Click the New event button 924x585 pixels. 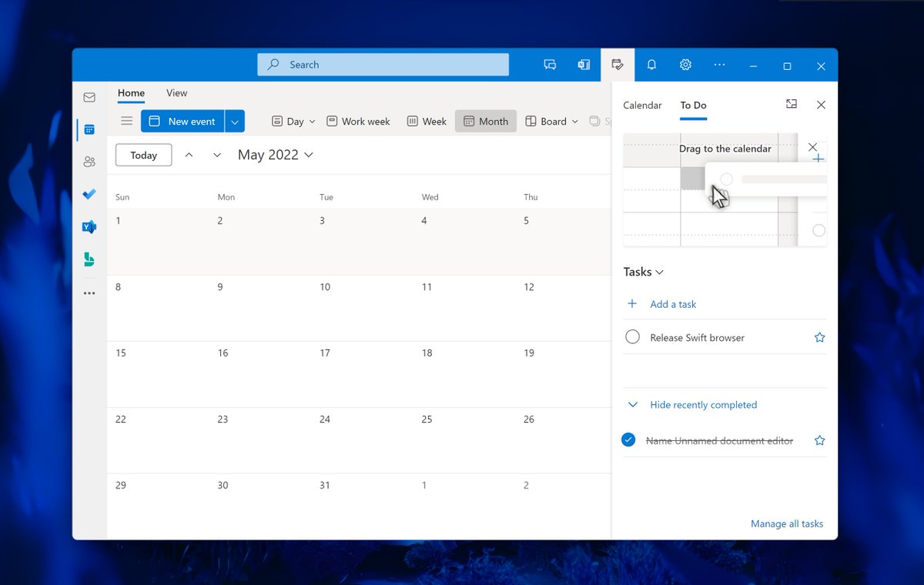(x=182, y=121)
